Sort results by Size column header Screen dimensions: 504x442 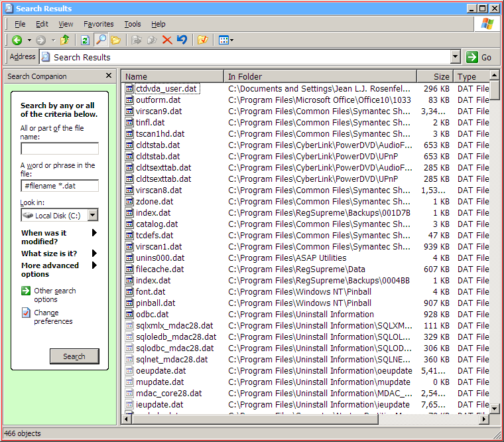click(435, 76)
